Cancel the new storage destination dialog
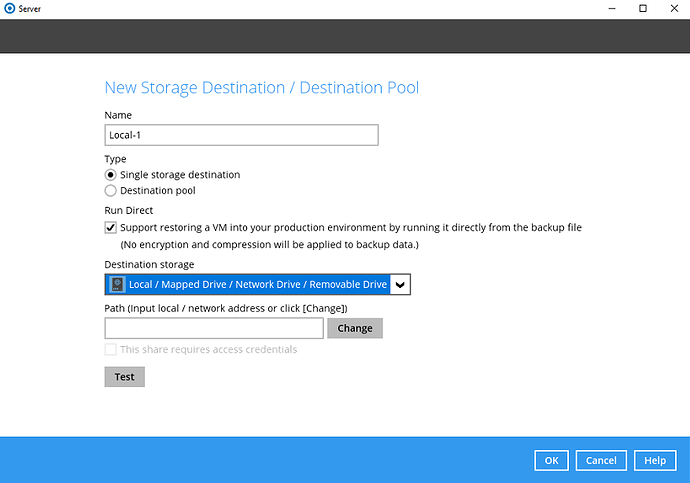This screenshot has width=690, height=483. (601, 460)
